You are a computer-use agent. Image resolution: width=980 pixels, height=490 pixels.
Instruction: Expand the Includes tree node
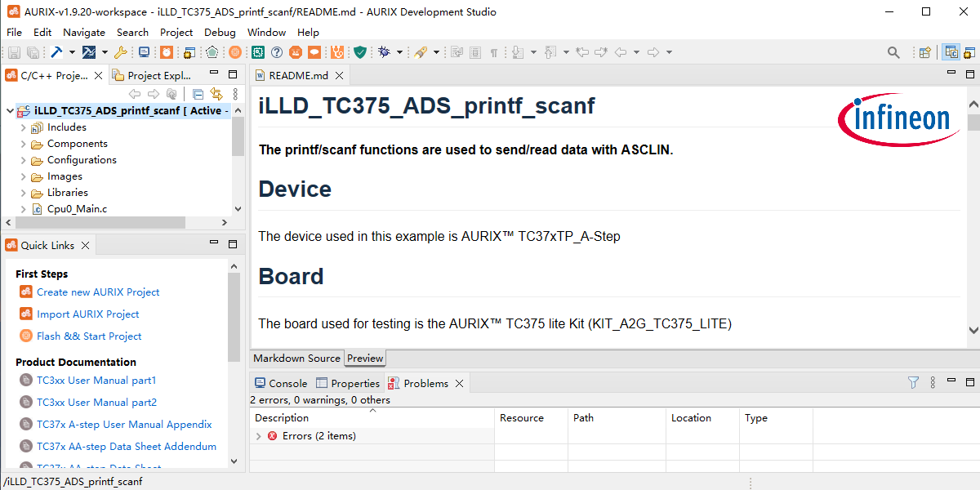(23, 127)
